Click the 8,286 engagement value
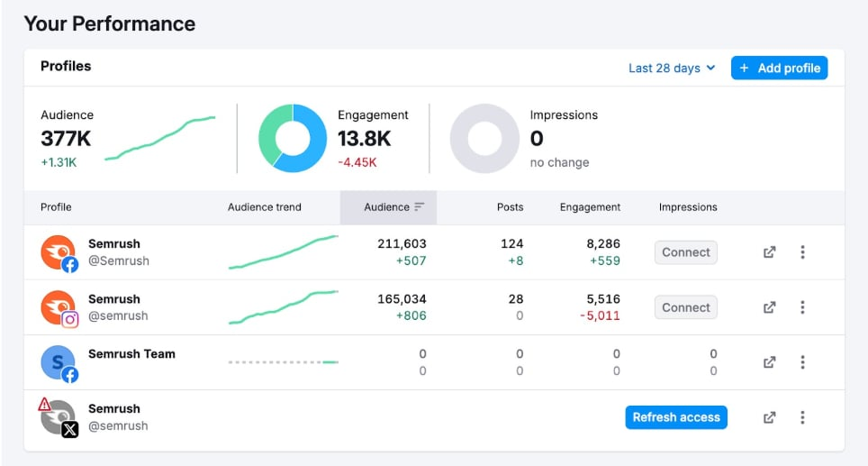Image resolution: width=868 pixels, height=466 pixels. point(603,243)
